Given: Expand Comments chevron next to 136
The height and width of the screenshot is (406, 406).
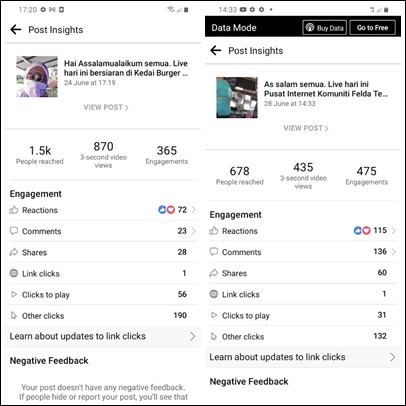Looking at the screenshot, I should pos(394,251).
